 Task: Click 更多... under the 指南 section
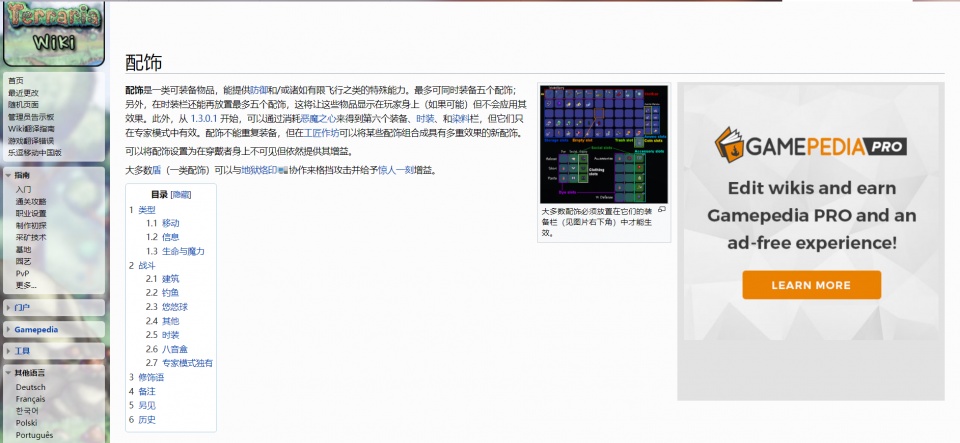(26, 285)
